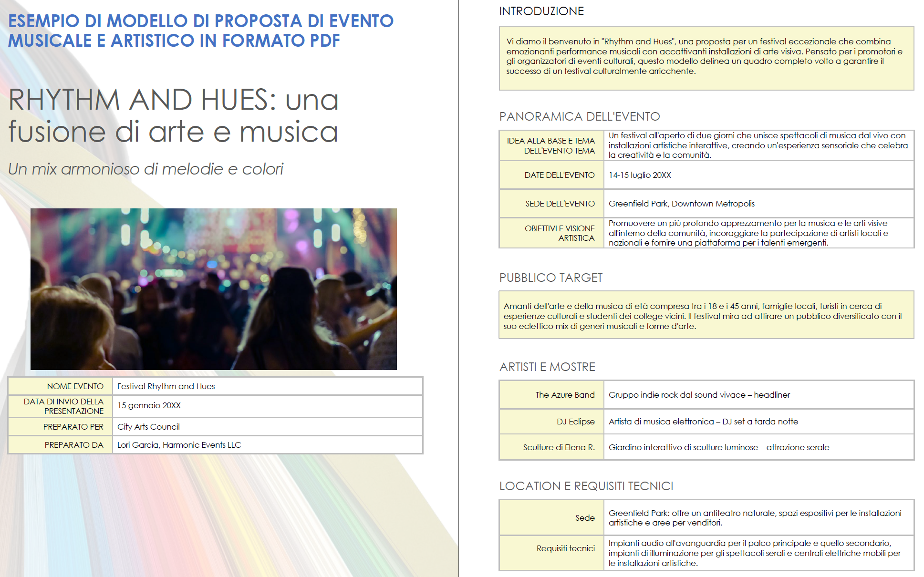Select the 'City Arts Council' cell
Screen dimensions: 924x577
(x=268, y=427)
